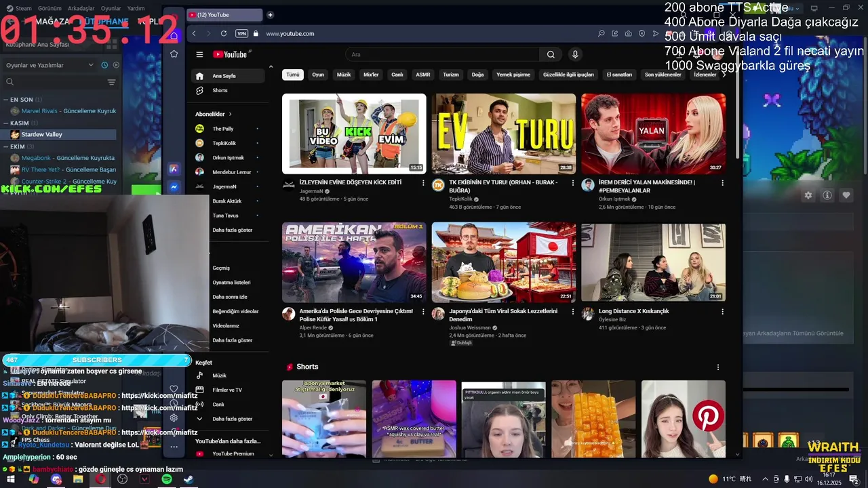Expand Keşfet with Daha fazla göster

click(x=229, y=419)
